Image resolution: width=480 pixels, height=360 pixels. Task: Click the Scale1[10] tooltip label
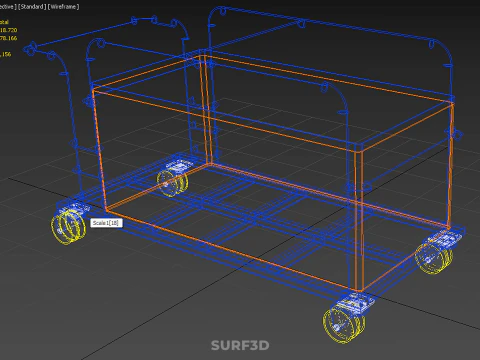pos(106,223)
